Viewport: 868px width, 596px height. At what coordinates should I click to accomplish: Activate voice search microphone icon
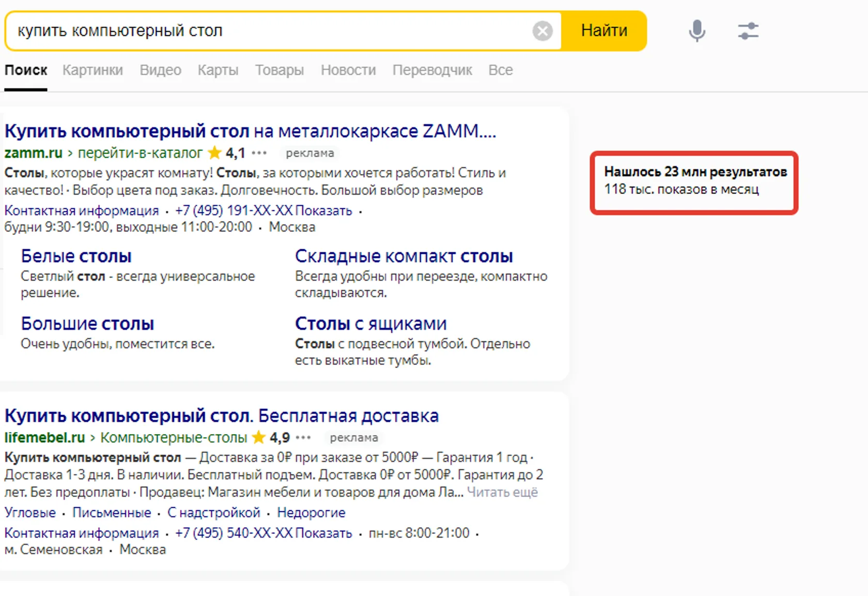tap(696, 30)
